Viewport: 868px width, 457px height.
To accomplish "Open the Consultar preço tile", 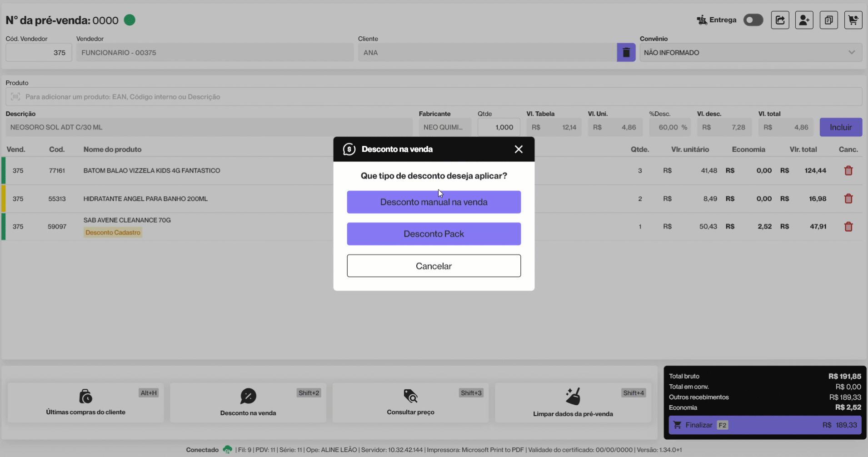I will pyautogui.click(x=410, y=402).
